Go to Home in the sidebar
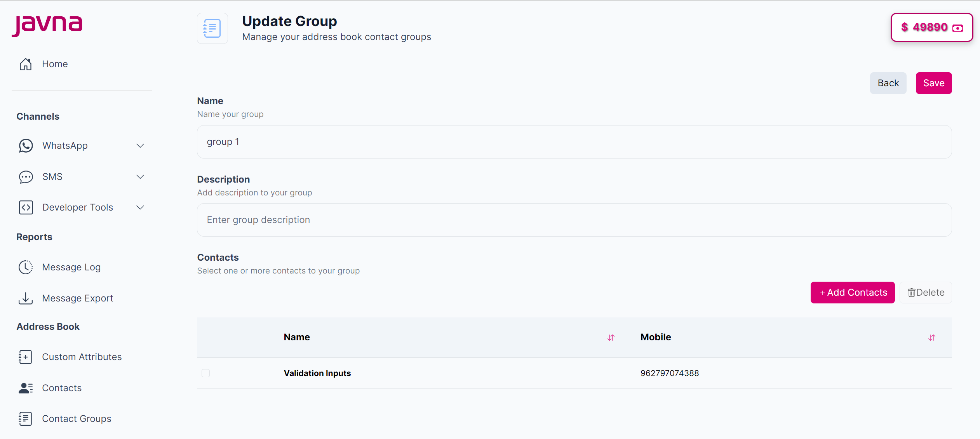This screenshot has width=980, height=439. [55, 64]
